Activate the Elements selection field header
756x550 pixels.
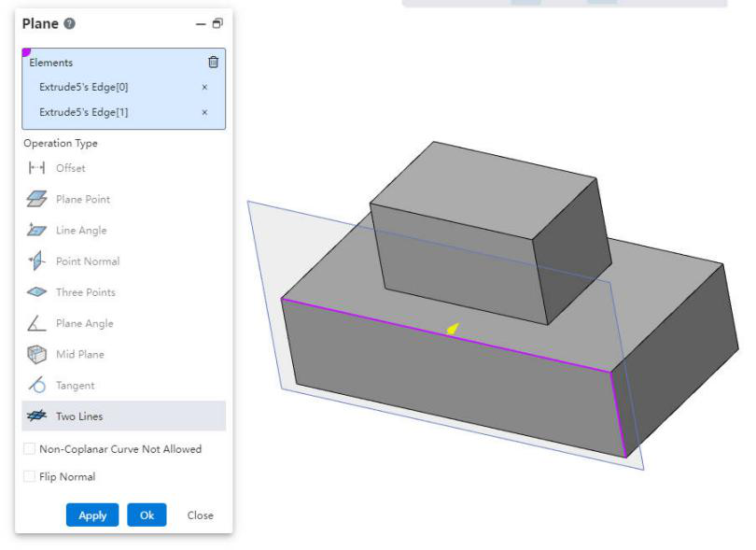click(x=51, y=63)
